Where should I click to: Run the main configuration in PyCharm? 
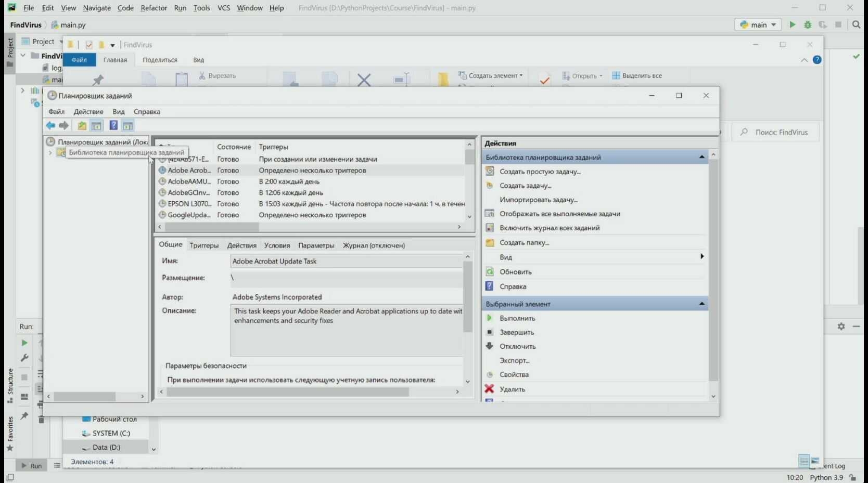792,24
